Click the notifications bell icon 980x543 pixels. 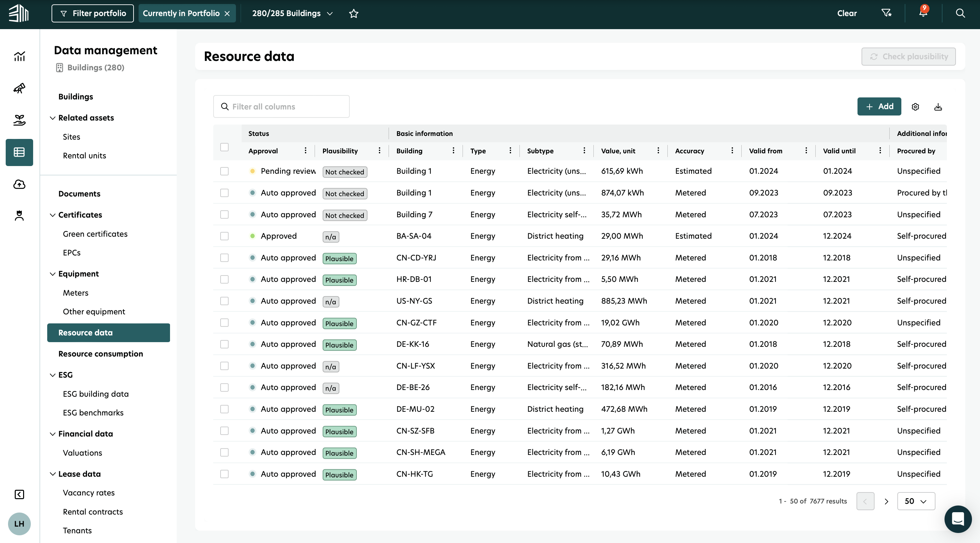coord(922,13)
